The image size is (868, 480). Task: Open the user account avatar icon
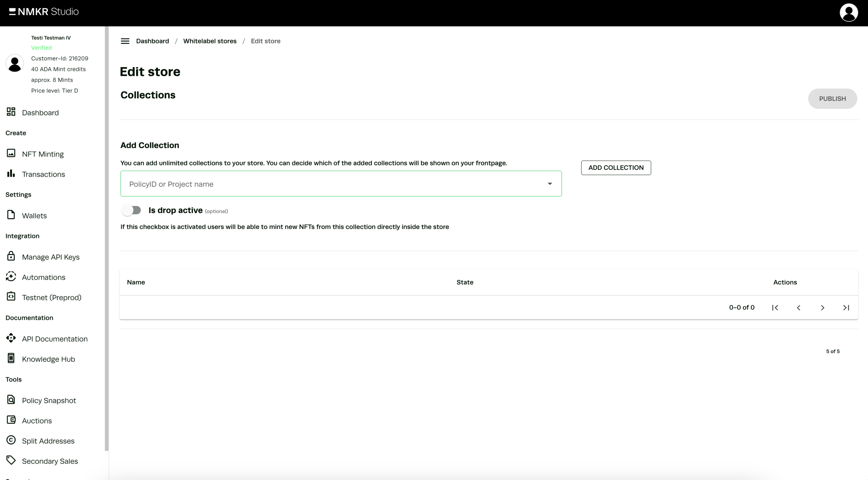click(x=848, y=13)
